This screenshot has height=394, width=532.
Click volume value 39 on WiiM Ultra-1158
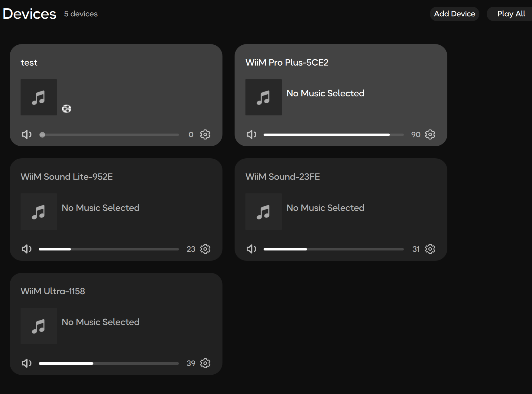click(191, 363)
